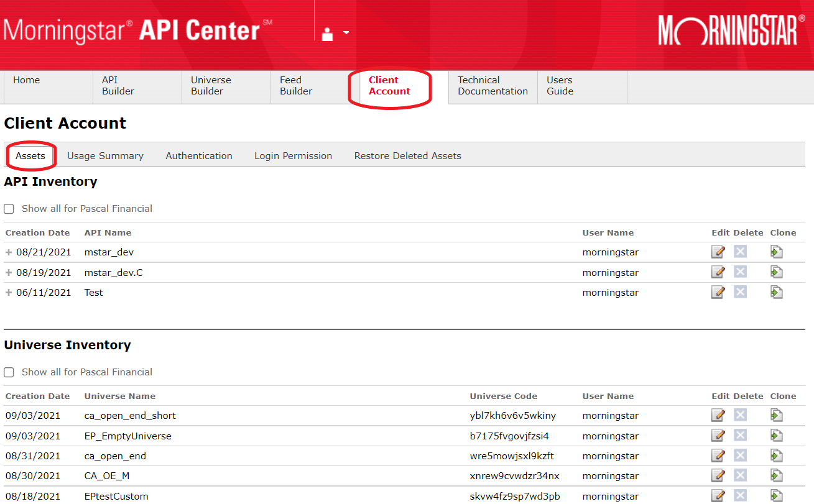The height and width of the screenshot is (504, 814).
Task: Click the CA_OE_M universe name
Action: (x=107, y=476)
